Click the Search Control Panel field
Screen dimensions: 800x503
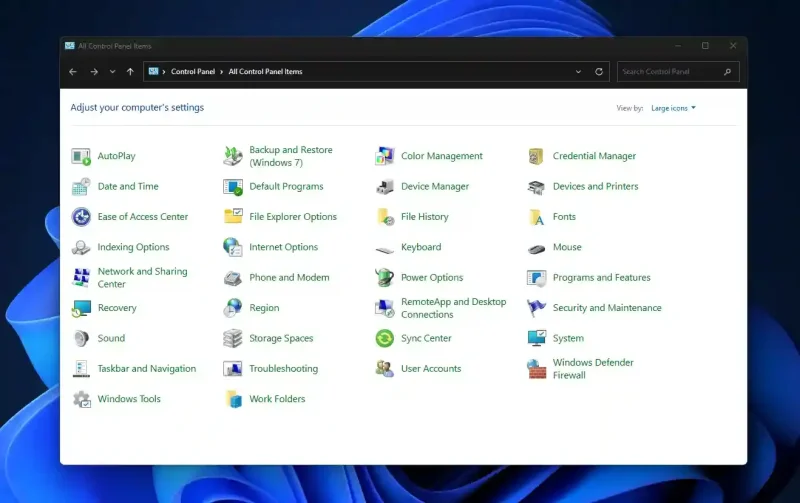[678, 72]
